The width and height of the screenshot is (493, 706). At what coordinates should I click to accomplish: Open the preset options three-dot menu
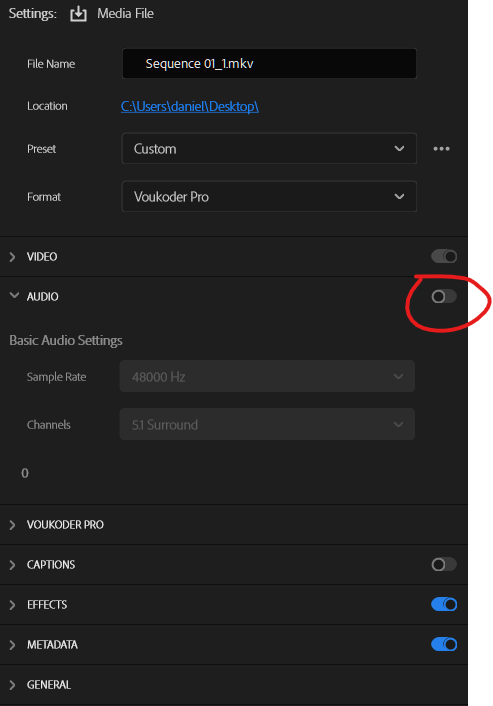click(x=441, y=149)
